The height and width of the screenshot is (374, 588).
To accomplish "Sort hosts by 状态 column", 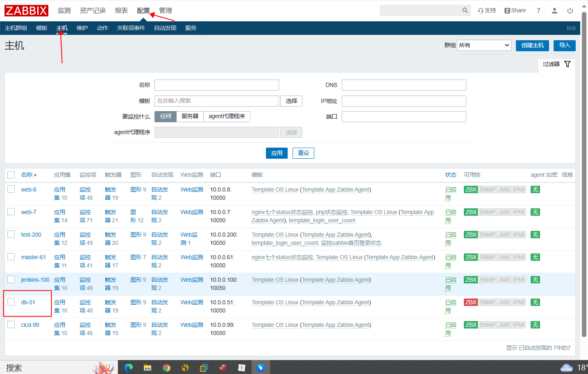I will (x=451, y=175).
